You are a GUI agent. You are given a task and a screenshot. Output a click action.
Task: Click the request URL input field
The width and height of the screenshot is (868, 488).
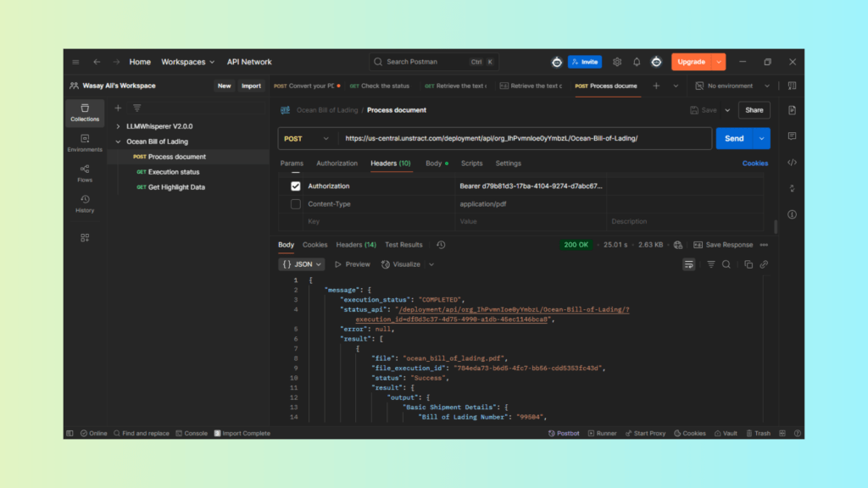[521, 139]
